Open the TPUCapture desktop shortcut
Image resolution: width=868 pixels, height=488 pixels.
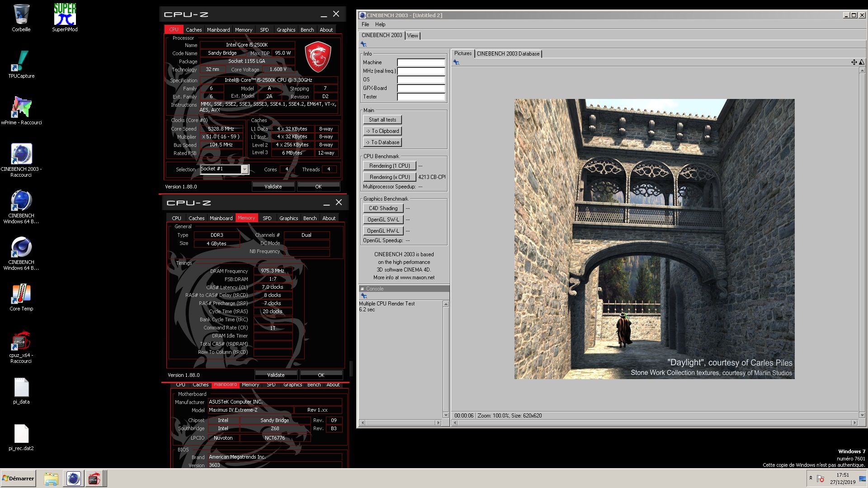(21, 64)
